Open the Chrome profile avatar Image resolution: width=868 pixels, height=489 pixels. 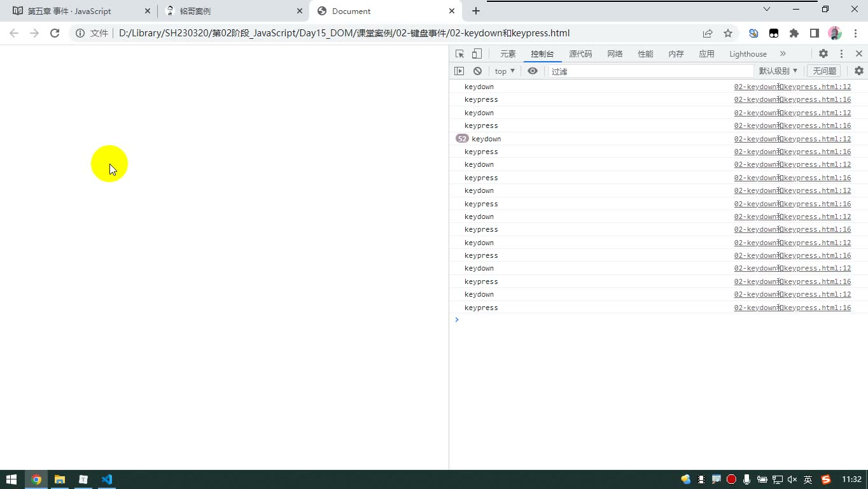[x=835, y=33]
